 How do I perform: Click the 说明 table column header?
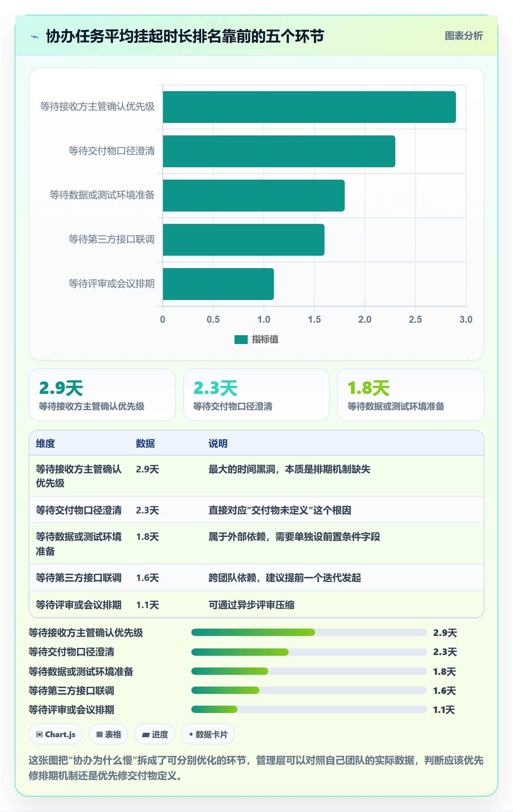point(218,443)
